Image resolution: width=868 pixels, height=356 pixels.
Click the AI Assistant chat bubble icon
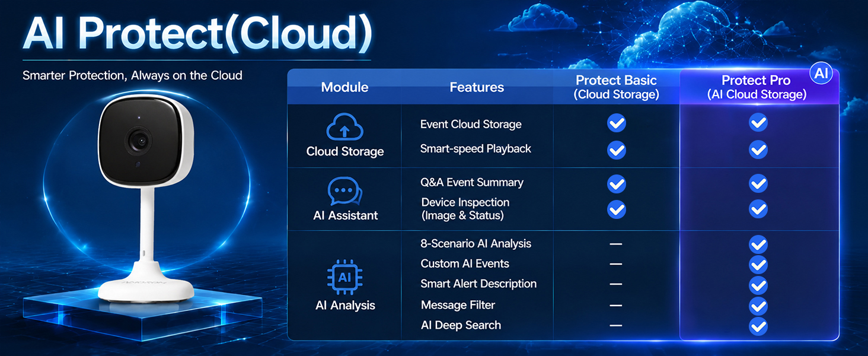click(x=344, y=192)
